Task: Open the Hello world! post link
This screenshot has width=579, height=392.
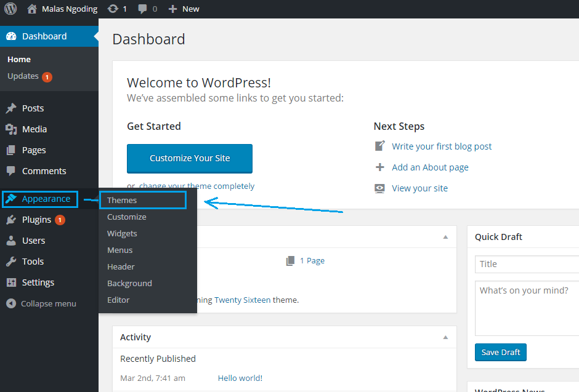Action: click(240, 378)
